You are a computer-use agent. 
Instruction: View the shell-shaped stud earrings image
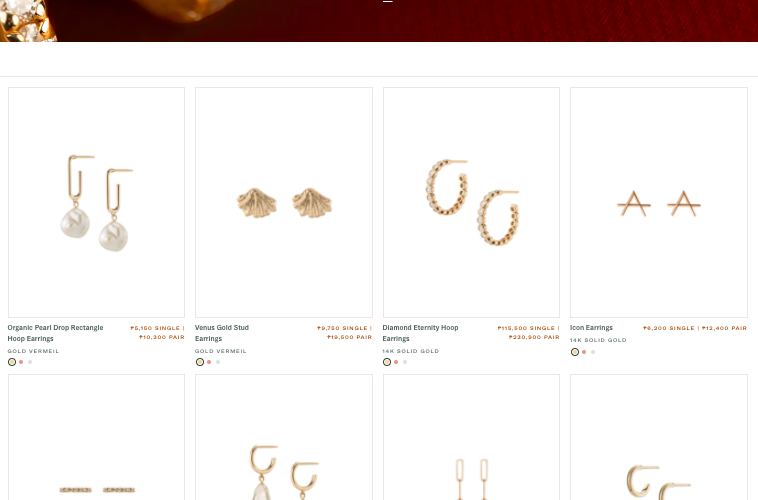tap(284, 202)
